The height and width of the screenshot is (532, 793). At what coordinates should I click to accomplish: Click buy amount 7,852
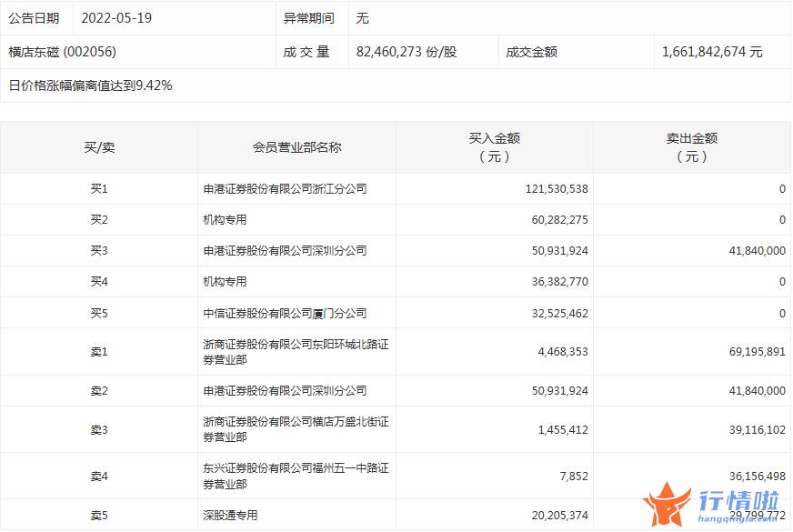point(574,476)
